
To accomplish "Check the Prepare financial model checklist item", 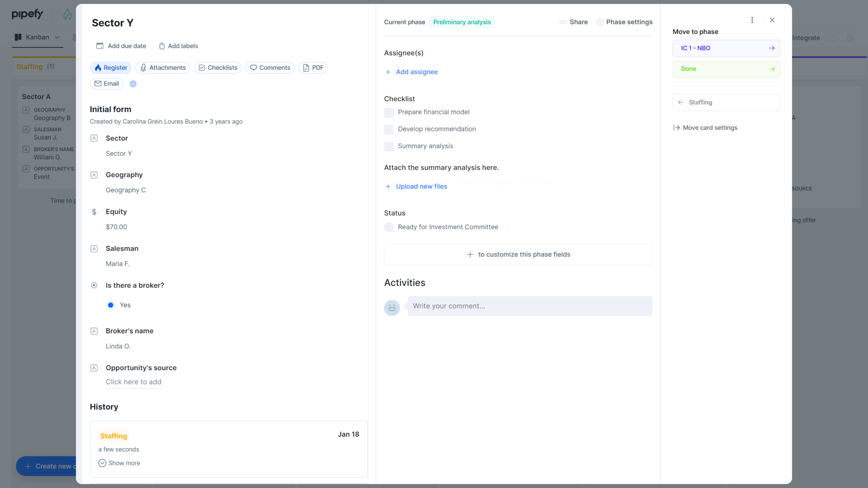I will click(x=389, y=113).
